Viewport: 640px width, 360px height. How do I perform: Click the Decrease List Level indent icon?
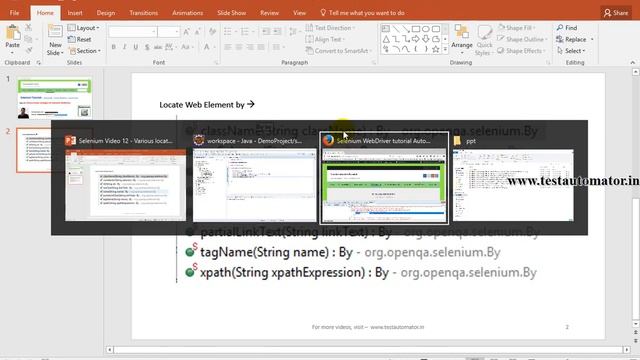coord(266,32)
